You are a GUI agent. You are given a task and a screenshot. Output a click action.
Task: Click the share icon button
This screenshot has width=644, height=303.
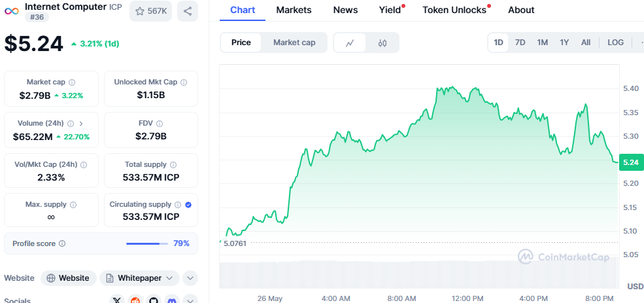click(188, 11)
